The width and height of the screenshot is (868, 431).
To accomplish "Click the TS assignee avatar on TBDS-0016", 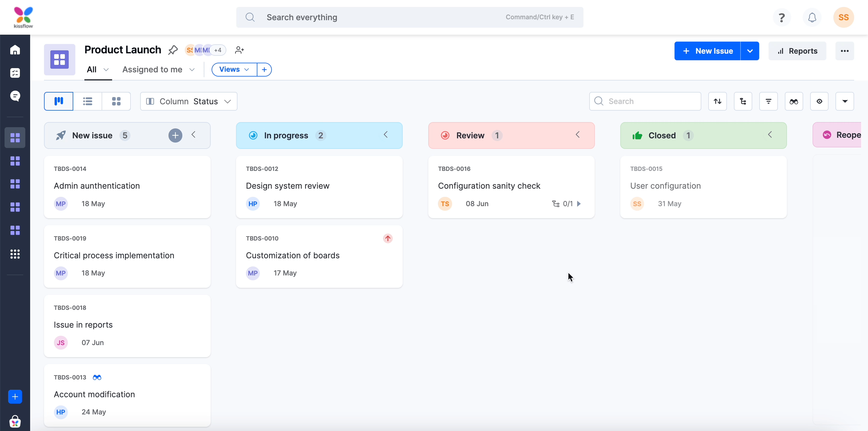I will [x=445, y=203].
